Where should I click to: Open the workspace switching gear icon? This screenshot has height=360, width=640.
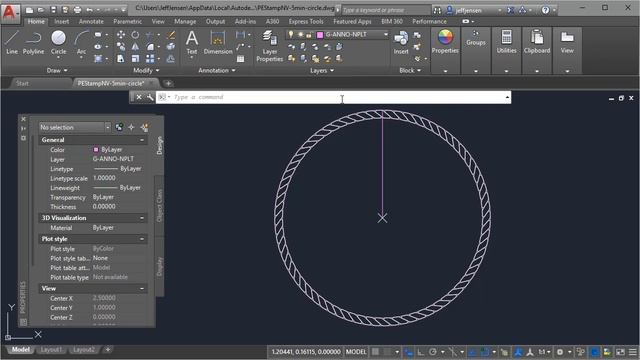coord(560,351)
